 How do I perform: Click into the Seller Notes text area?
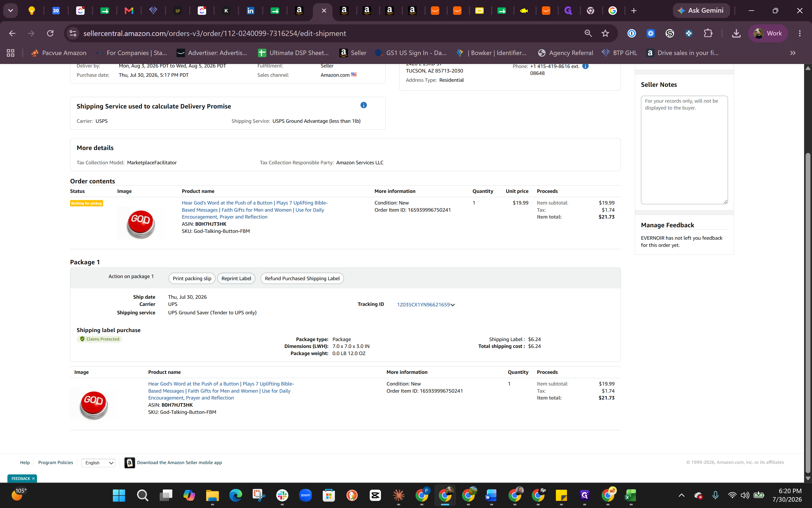pos(684,150)
